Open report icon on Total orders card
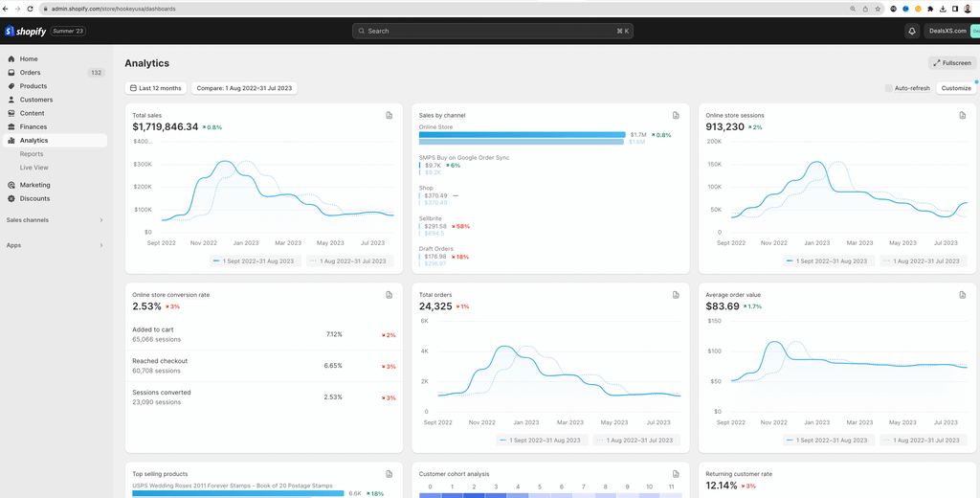This screenshot has height=498, width=980. tap(676, 295)
